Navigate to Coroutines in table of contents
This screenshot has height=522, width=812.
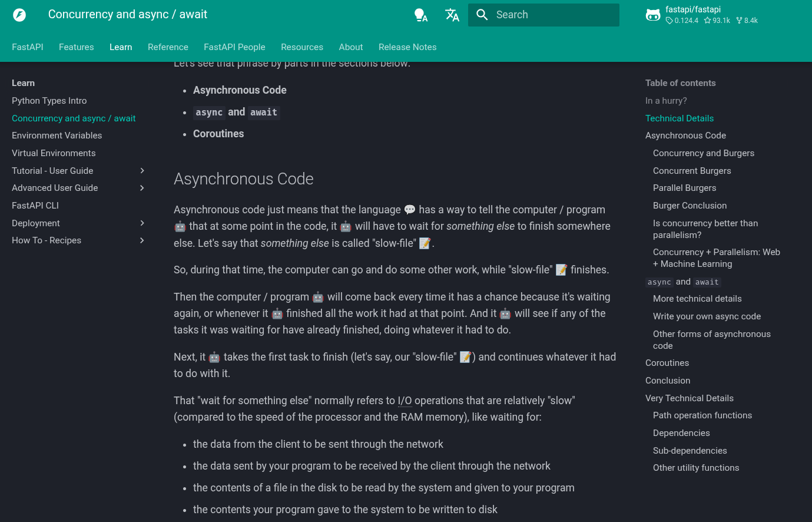[667, 363]
